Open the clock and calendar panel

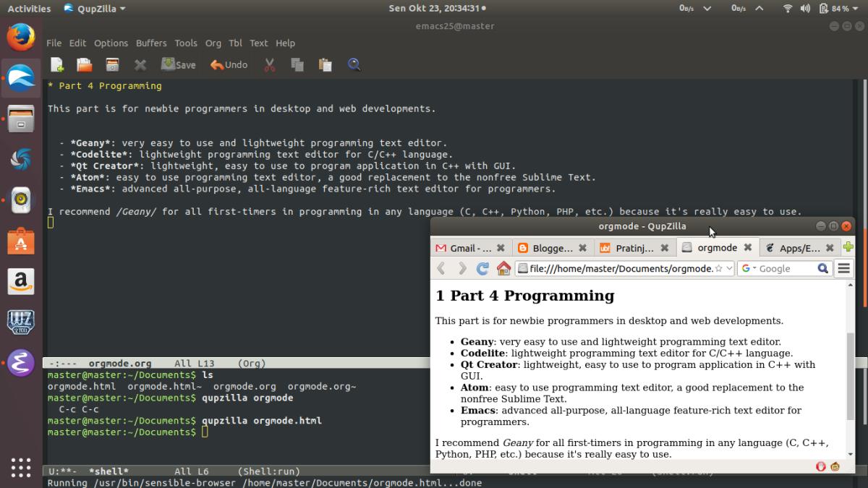(435, 9)
